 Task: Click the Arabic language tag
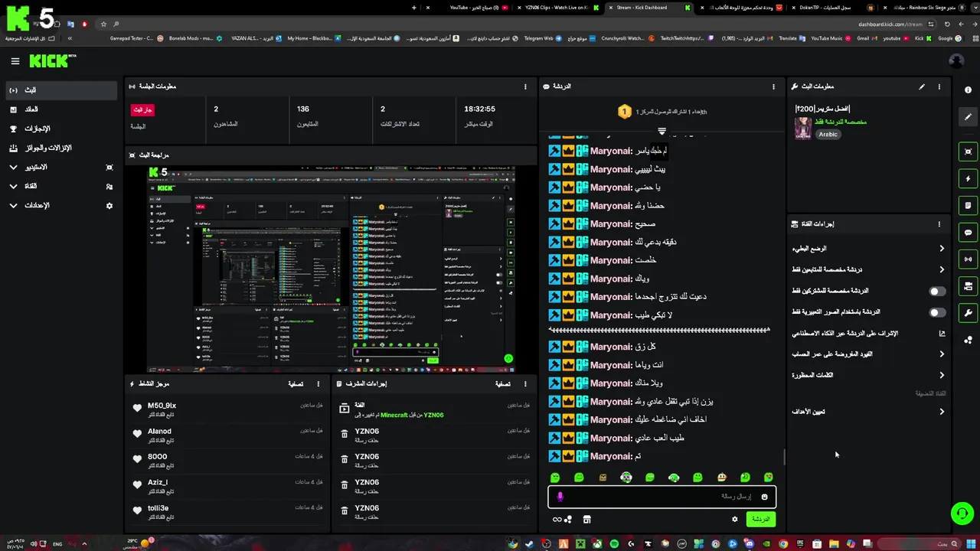[x=828, y=134]
